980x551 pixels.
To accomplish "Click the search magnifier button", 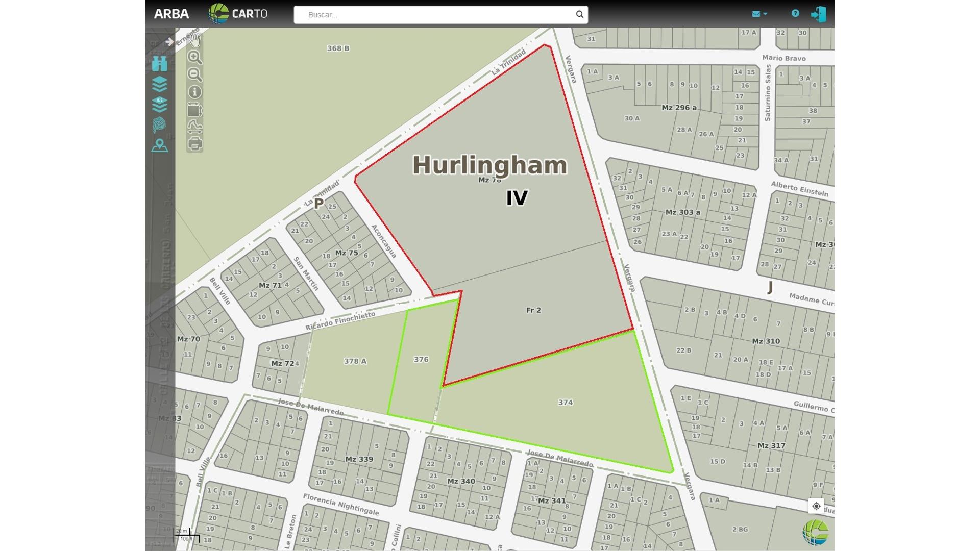I will tap(580, 15).
